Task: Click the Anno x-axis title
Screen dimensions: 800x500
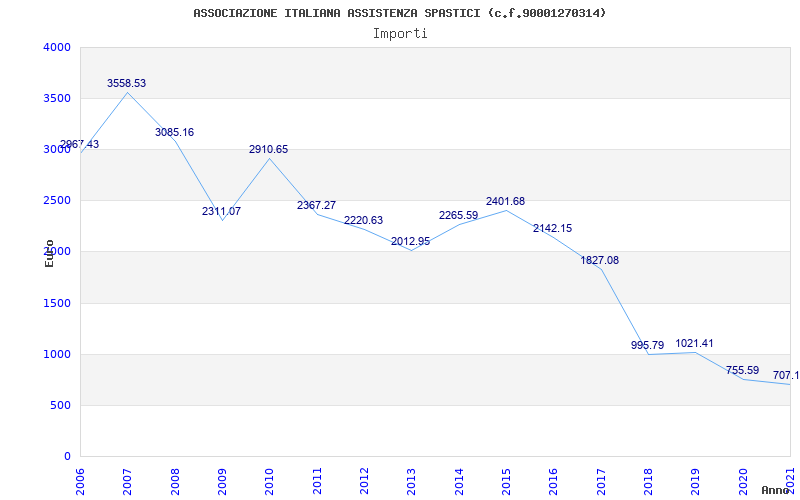Action: tap(777, 490)
